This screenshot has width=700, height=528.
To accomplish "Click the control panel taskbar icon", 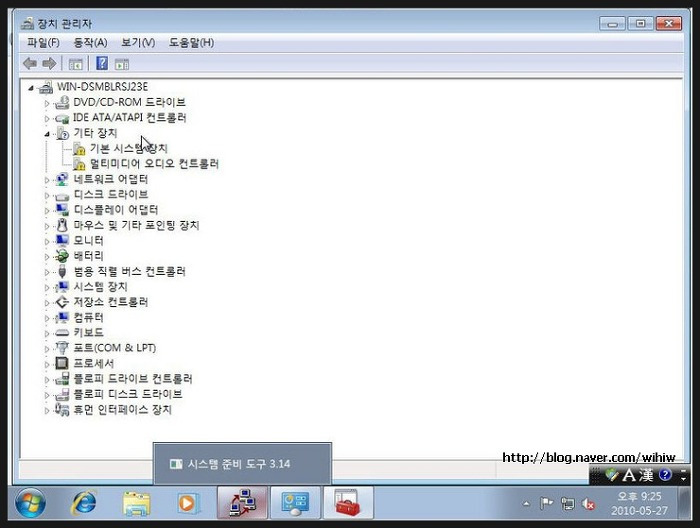I will [x=295, y=503].
